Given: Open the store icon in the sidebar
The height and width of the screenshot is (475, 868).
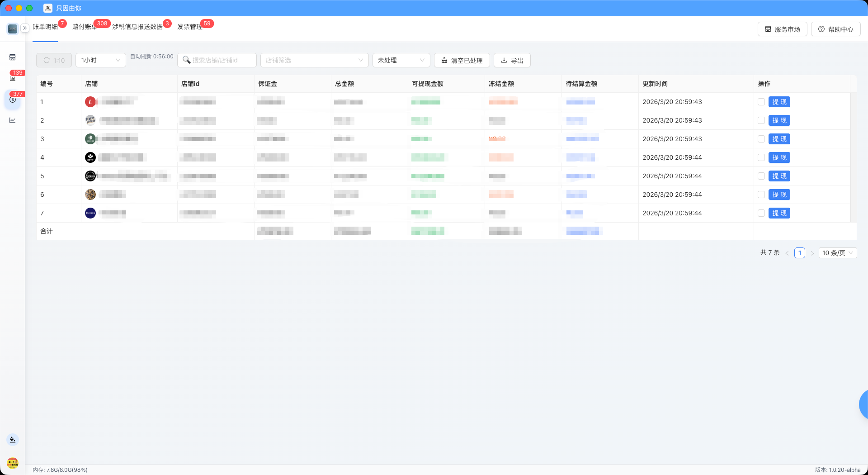Looking at the screenshot, I should (13, 57).
